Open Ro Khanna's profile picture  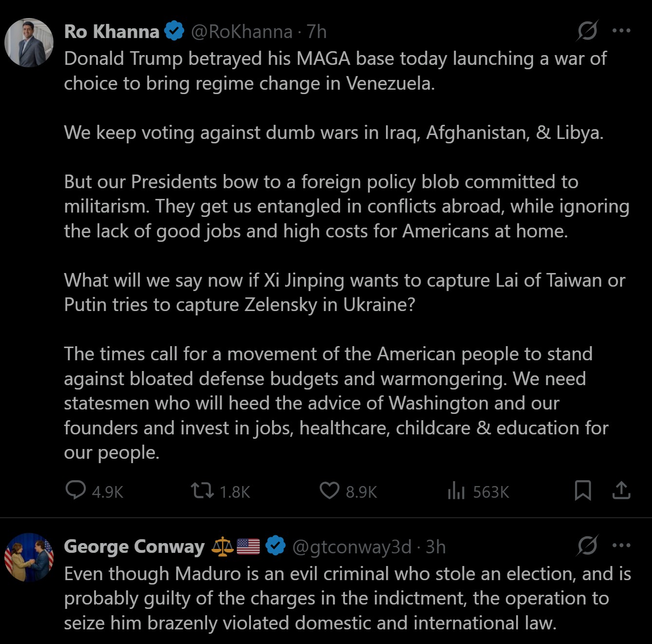[29, 42]
